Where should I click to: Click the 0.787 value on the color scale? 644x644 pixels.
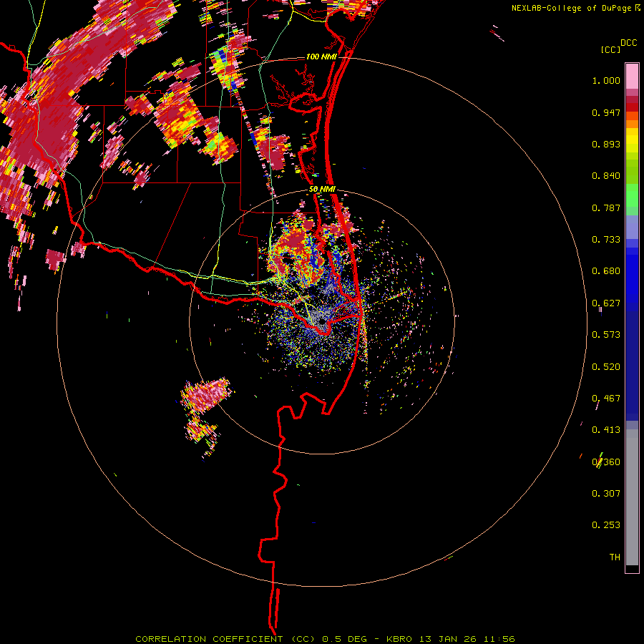point(606,208)
